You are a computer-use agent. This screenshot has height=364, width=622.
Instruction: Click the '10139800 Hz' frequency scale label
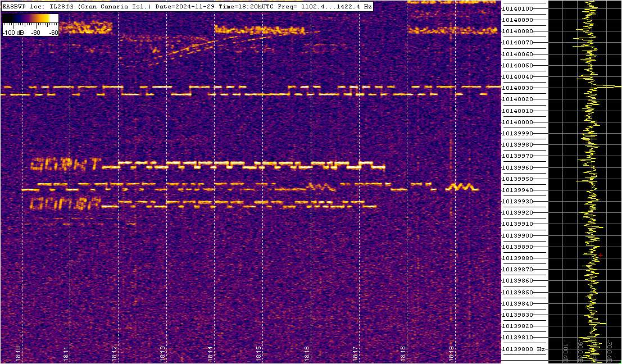tap(523, 349)
